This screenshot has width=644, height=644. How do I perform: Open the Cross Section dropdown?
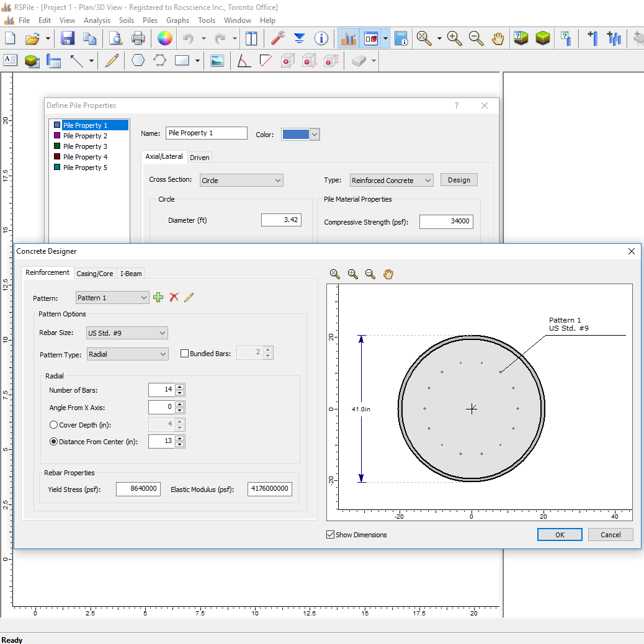pyautogui.click(x=241, y=181)
